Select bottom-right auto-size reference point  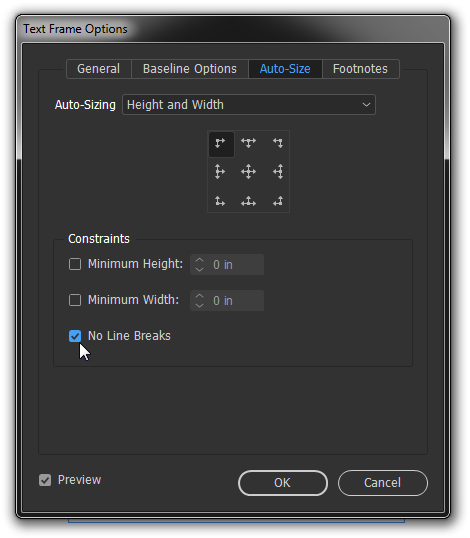tap(278, 201)
